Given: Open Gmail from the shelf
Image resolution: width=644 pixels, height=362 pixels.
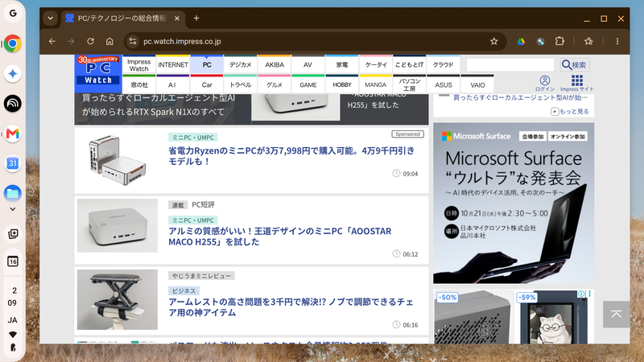Looking at the screenshot, I should pyautogui.click(x=13, y=134).
